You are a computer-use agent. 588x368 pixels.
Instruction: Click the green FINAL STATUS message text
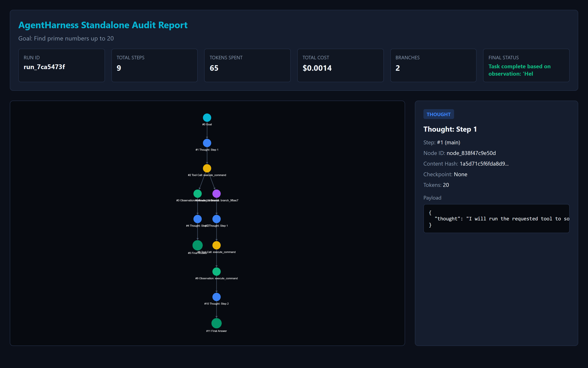[x=519, y=70]
